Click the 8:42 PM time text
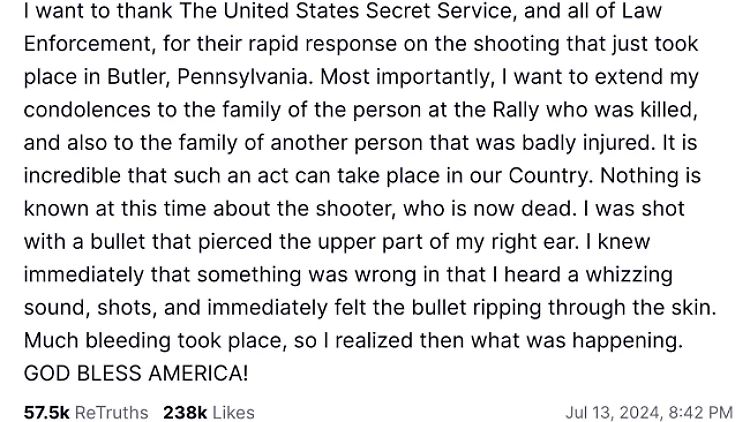The height and width of the screenshot is (422, 750). pyautogui.click(x=701, y=412)
